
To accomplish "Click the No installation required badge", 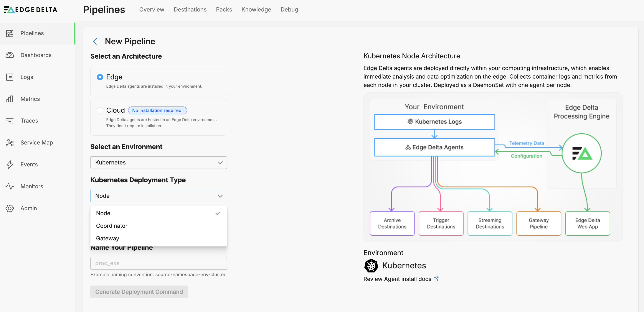I will (x=157, y=110).
